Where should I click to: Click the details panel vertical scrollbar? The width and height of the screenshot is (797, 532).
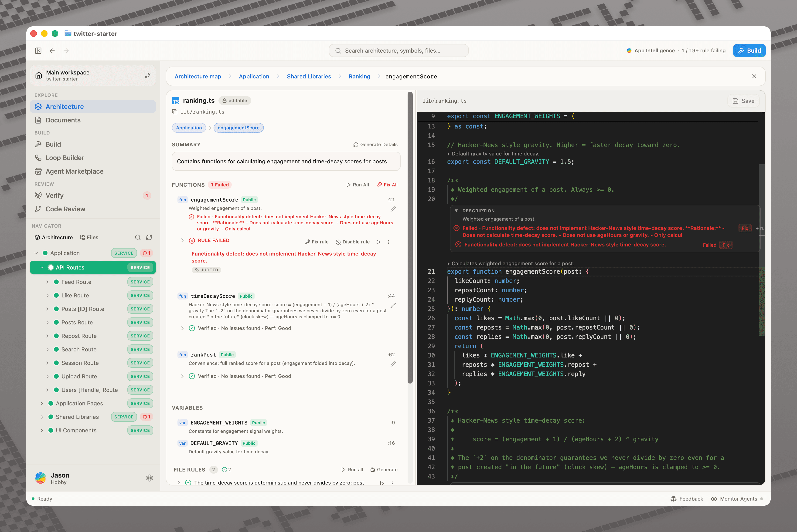[x=410, y=238]
